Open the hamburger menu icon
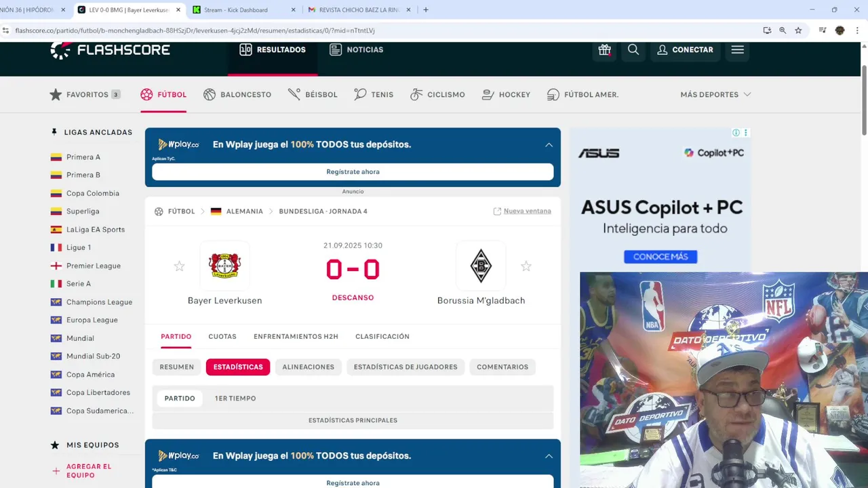This screenshot has width=868, height=488. tap(738, 49)
